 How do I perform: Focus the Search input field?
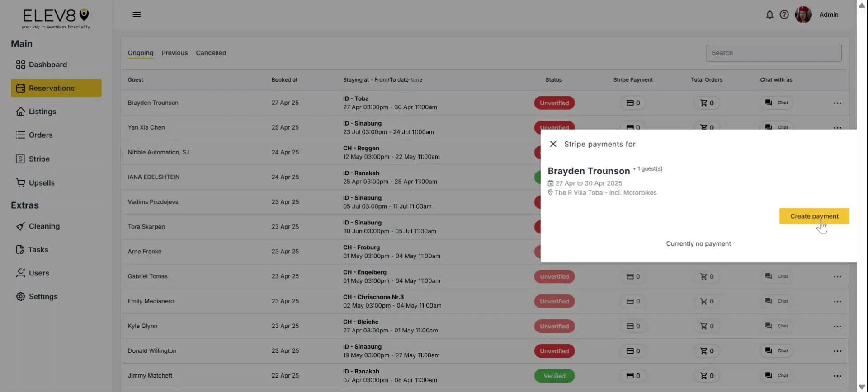pyautogui.click(x=774, y=53)
